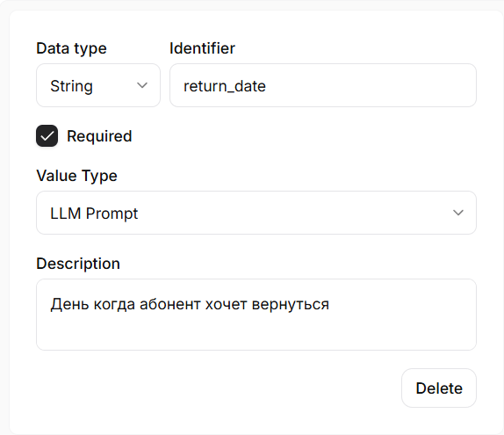Select the String value text in Data type

[x=72, y=86]
